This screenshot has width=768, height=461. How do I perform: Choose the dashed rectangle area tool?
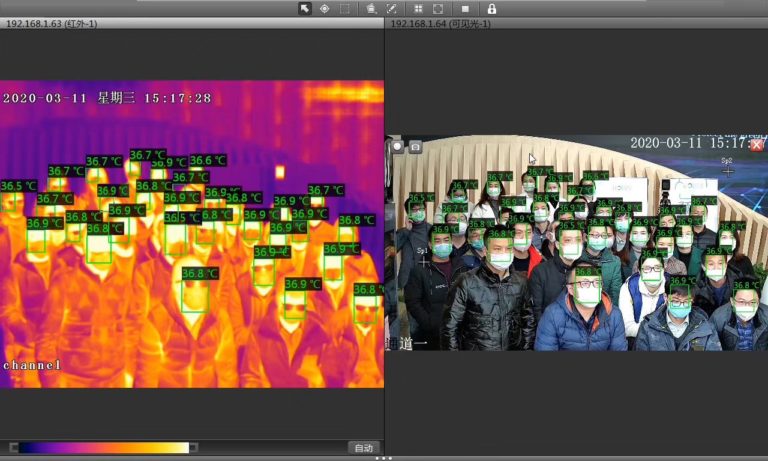[345, 8]
